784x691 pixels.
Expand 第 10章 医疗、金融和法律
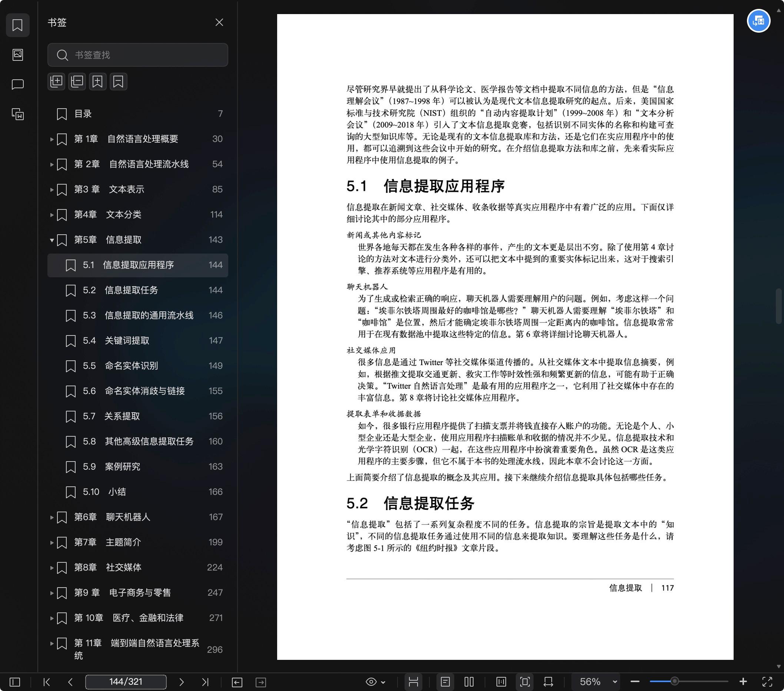click(52, 618)
